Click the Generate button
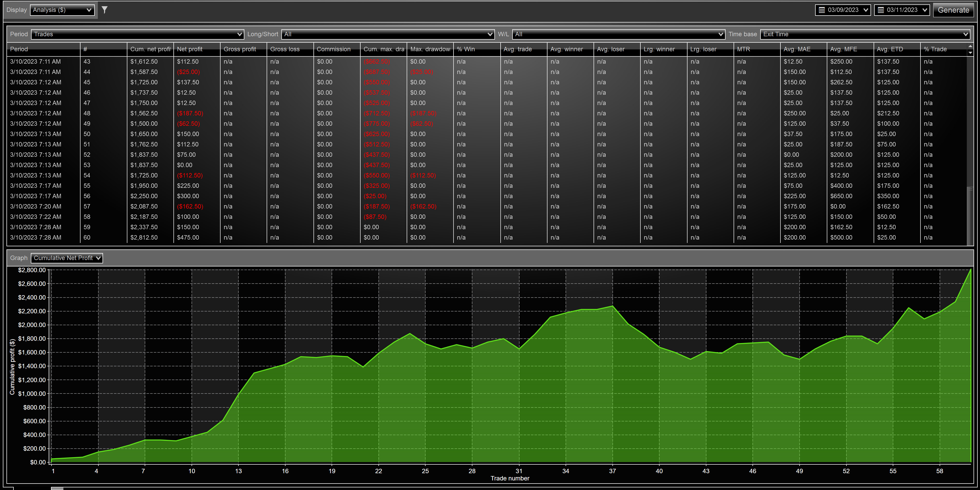 point(953,10)
